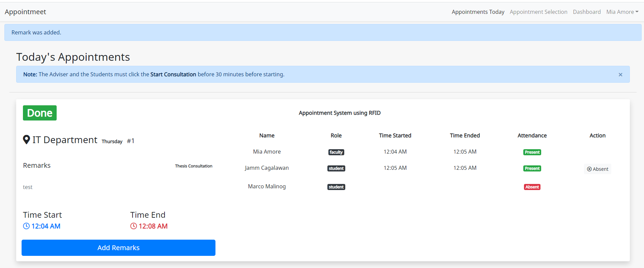Open the Mia Amore user dropdown
644x268 pixels.
coord(622,12)
